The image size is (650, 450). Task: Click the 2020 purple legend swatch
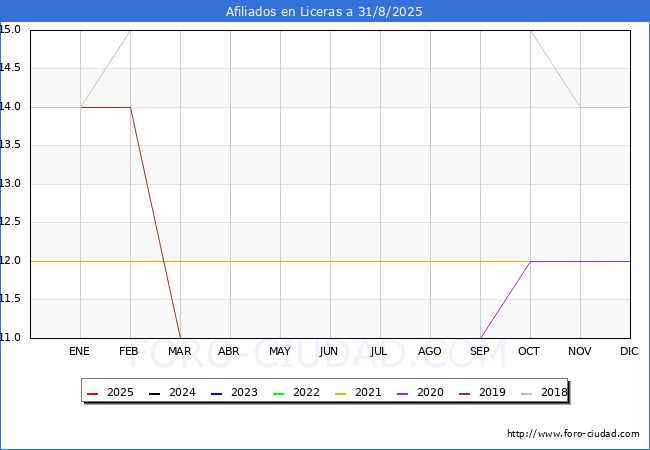click(402, 393)
